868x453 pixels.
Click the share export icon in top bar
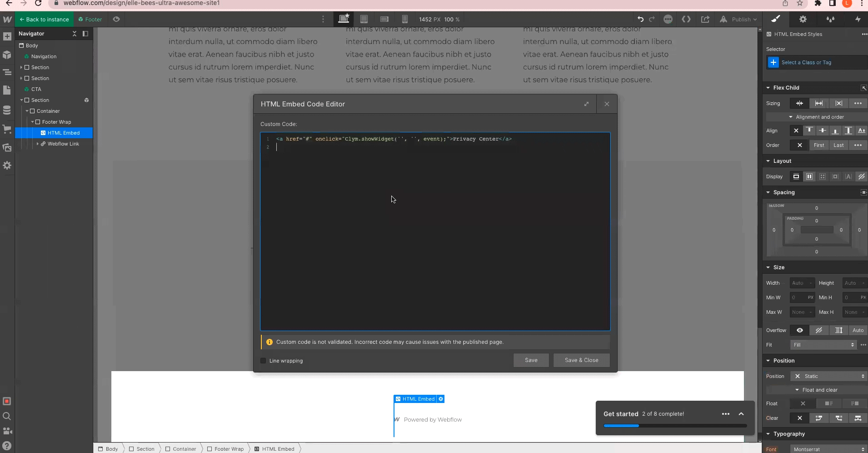click(x=705, y=19)
